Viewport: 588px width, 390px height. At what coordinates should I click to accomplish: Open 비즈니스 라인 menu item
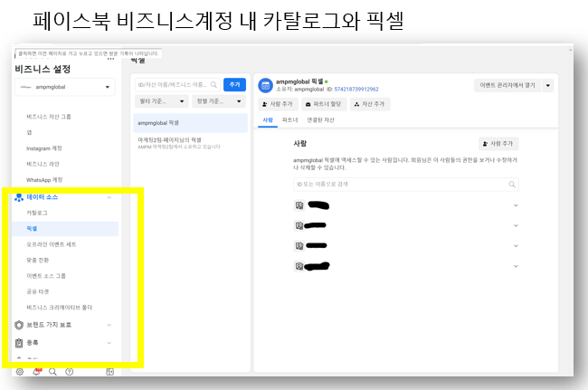tap(43, 165)
